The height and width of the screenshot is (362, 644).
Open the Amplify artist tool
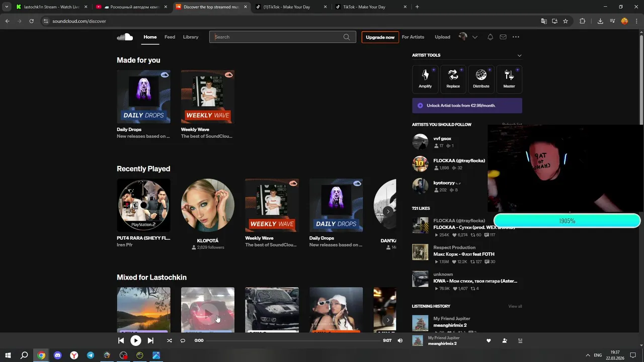point(425,79)
